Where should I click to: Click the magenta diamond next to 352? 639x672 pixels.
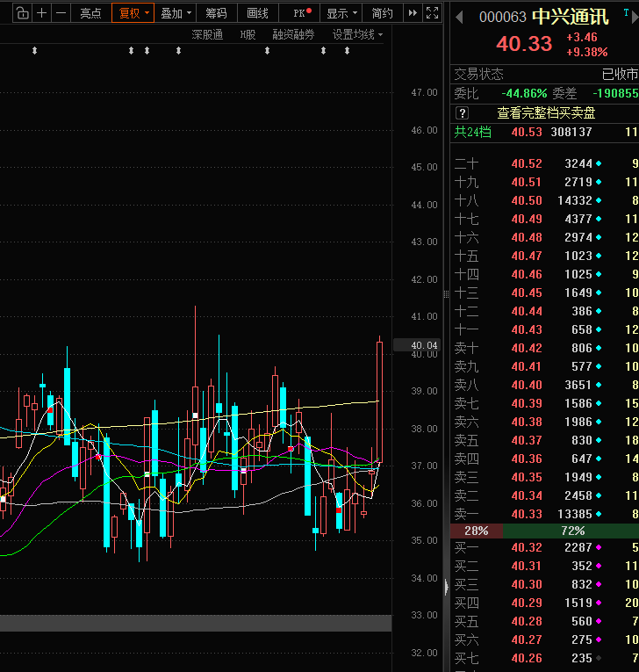[599, 566]
